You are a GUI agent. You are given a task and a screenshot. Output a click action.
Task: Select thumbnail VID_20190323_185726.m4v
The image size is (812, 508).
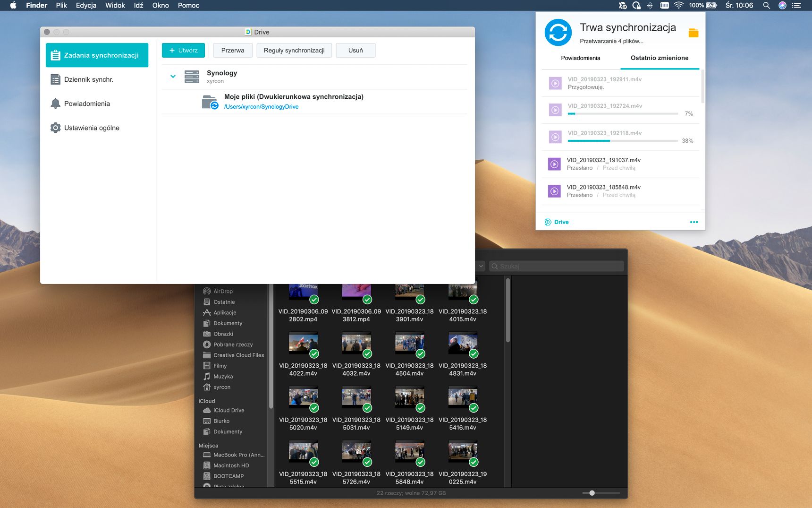tap(356, 452)
